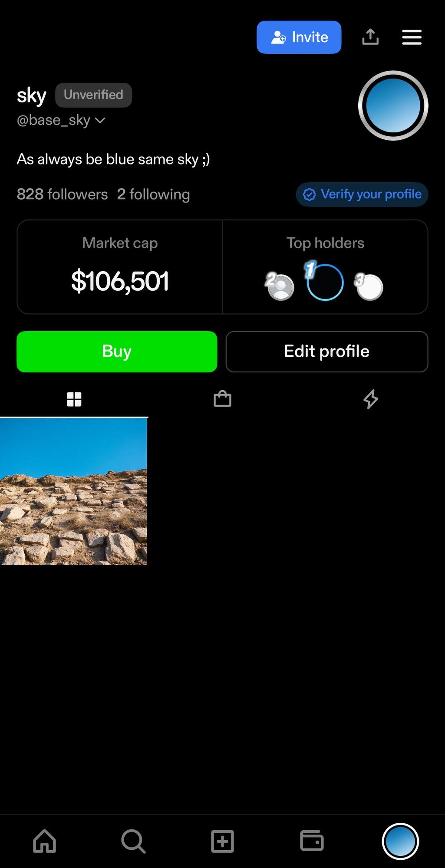Tap profile avatar in bottom navigation
445x868 pixels.
400,841
